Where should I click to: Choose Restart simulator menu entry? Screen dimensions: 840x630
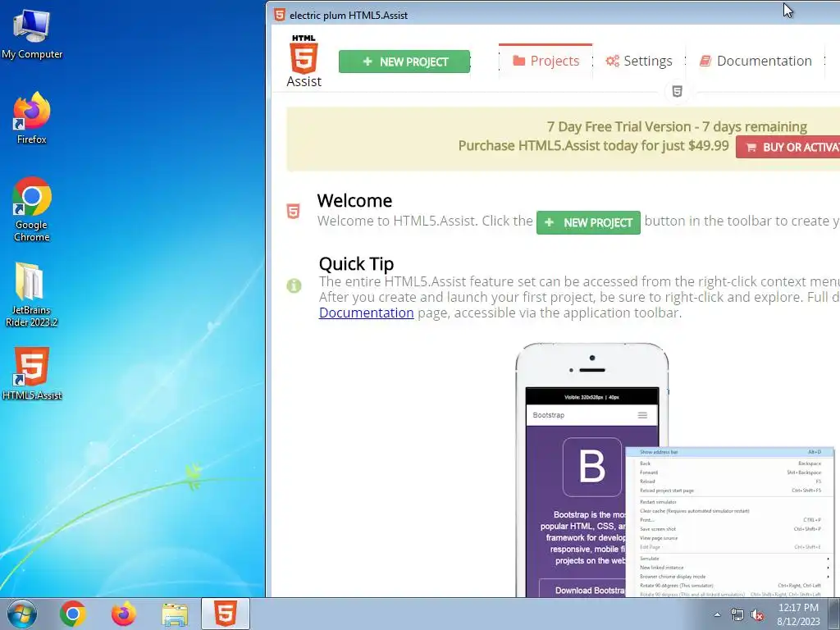[729, 502]
